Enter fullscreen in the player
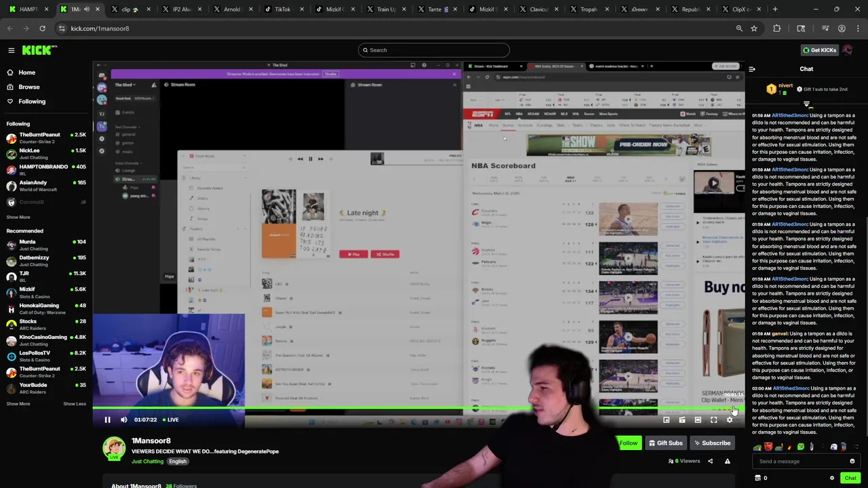This screenshot has width=868, height=488. pyautogui.click(x=713, y=420)
